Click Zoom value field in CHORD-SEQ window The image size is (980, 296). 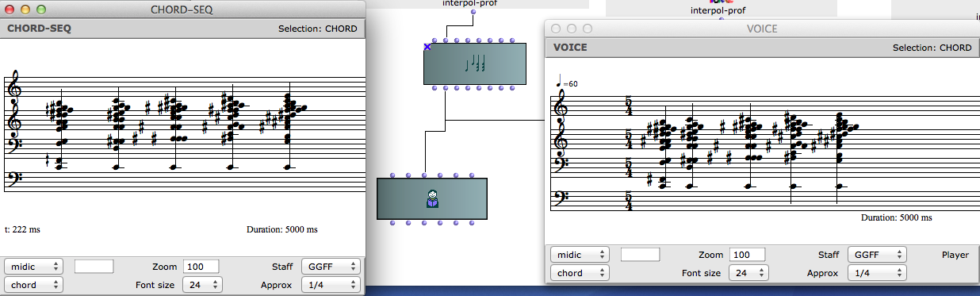click(x=201, y=266)
